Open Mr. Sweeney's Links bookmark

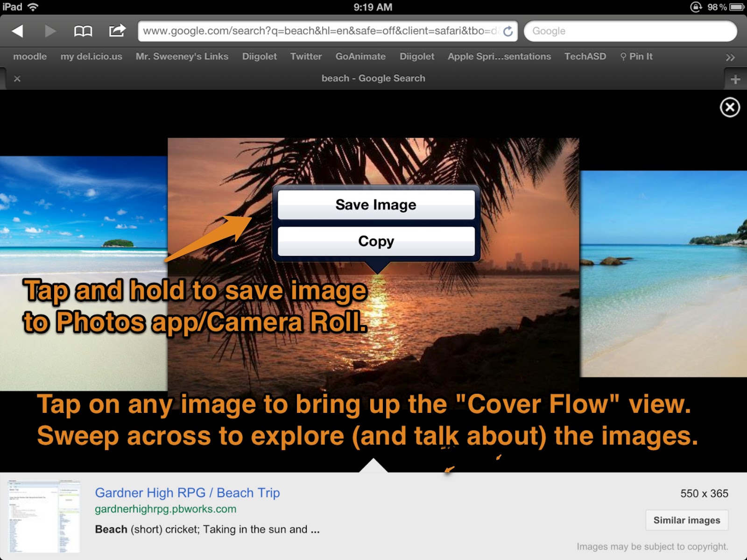(182, 56)
